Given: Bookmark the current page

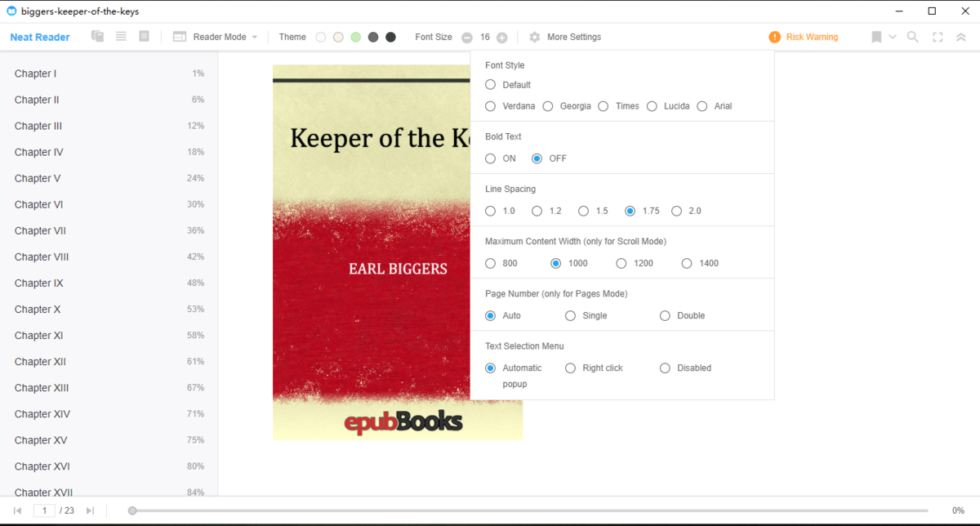Looking at the screenshot, I should tap(875, 37).
